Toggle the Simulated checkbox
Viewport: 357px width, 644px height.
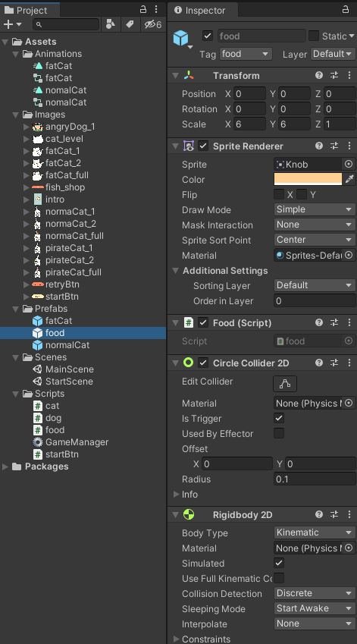pyautogui.click(x=279, y=563)
